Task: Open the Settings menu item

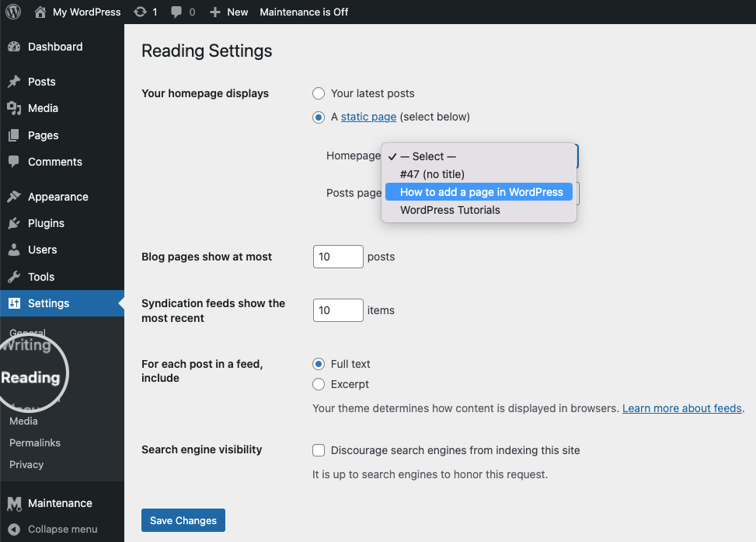Action: pyautogui.click(x=62, y=303)
